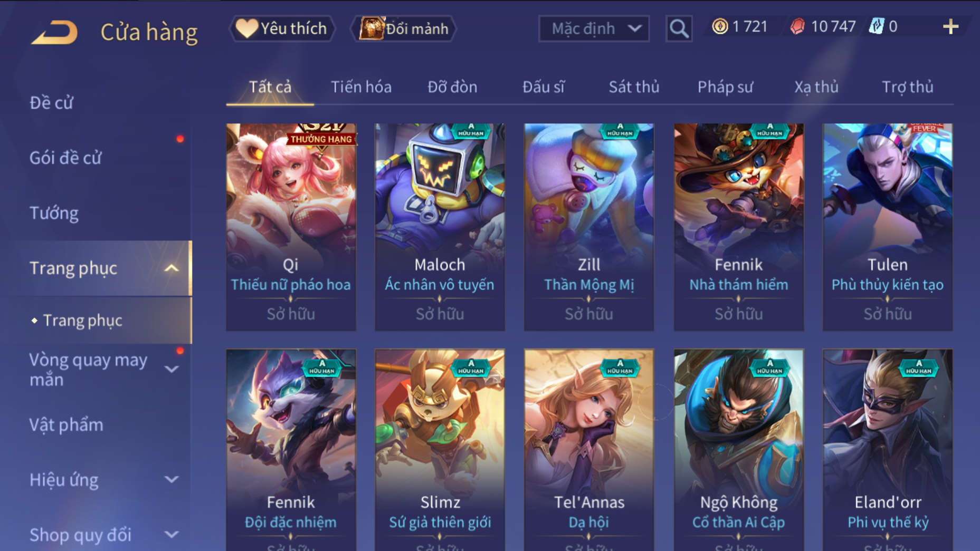
Task: Open the Mặc định sort dropdown
Action: click(594, 28)
